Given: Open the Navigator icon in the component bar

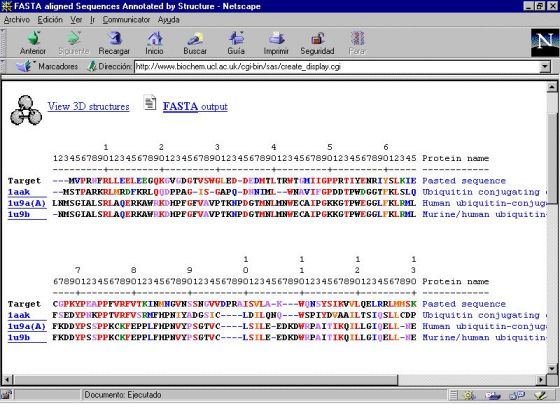Looking at the screenshot, I should click(469, 395).
